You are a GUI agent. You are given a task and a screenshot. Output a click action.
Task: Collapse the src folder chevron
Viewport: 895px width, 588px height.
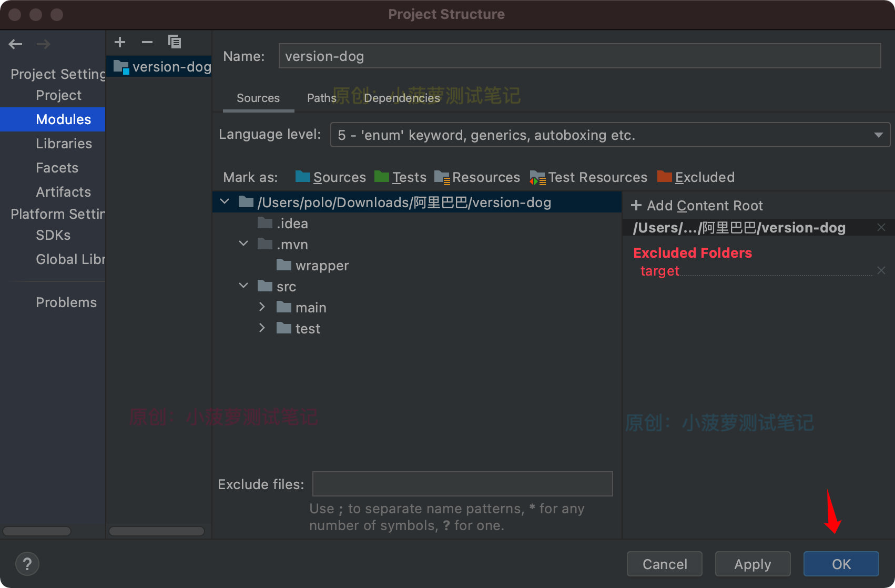point(243,286)
